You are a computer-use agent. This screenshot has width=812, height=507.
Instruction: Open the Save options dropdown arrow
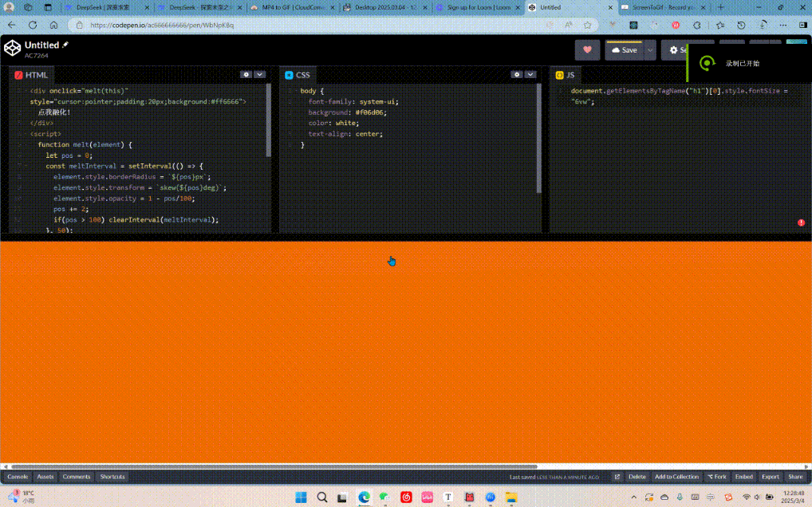tap(650, 50)
